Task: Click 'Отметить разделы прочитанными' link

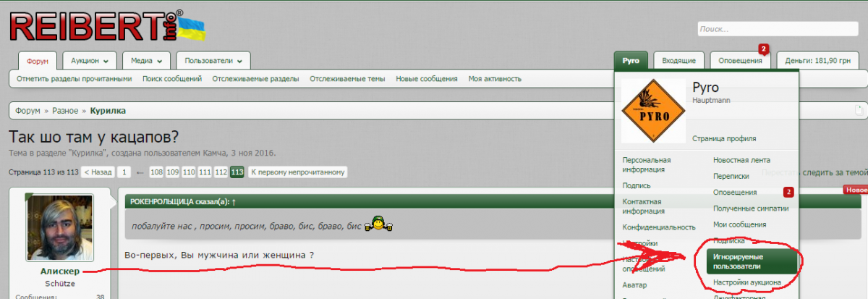Action: [75, 79]
